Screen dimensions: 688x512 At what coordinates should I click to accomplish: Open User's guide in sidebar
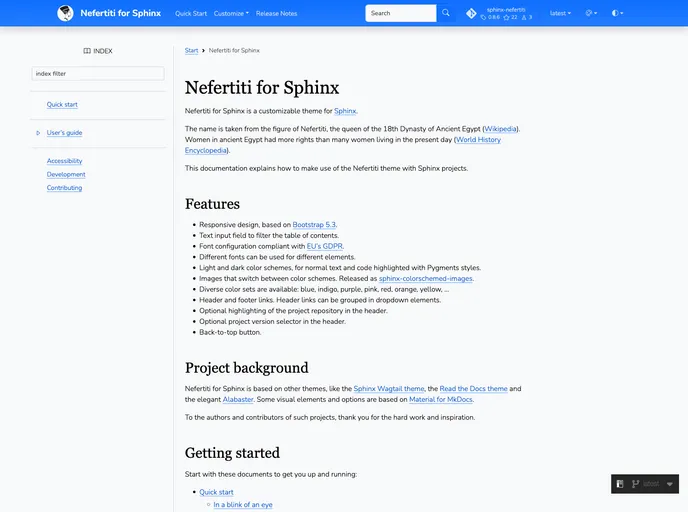pyautogui.click(x=64, y=132)
